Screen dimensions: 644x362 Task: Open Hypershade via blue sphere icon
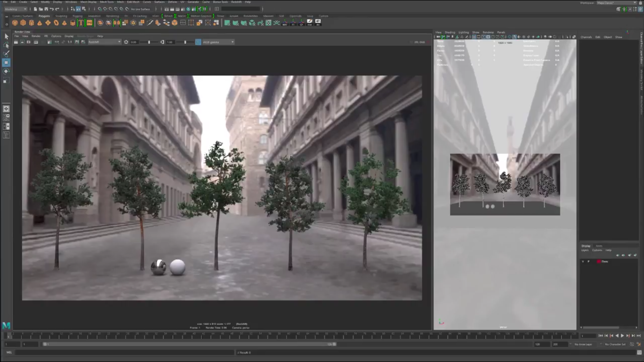(x=188, y=9)
